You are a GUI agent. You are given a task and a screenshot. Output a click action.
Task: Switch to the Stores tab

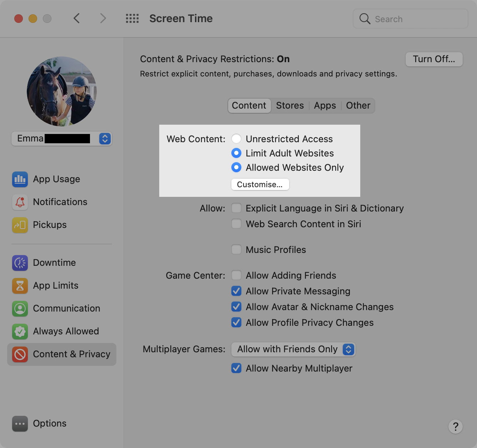(x=290, y=106)
